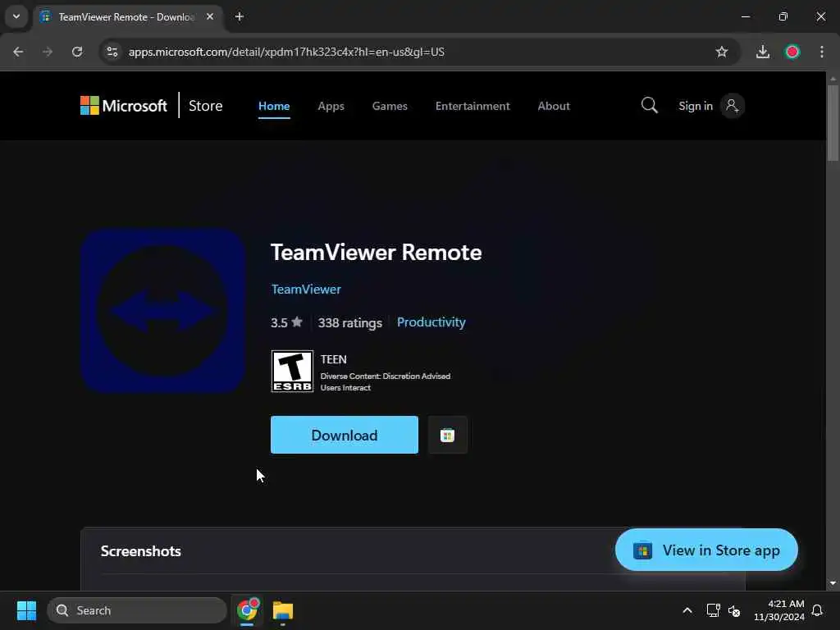Select the Games navigation tab
The image size is (840, 630).
(390, 106)
